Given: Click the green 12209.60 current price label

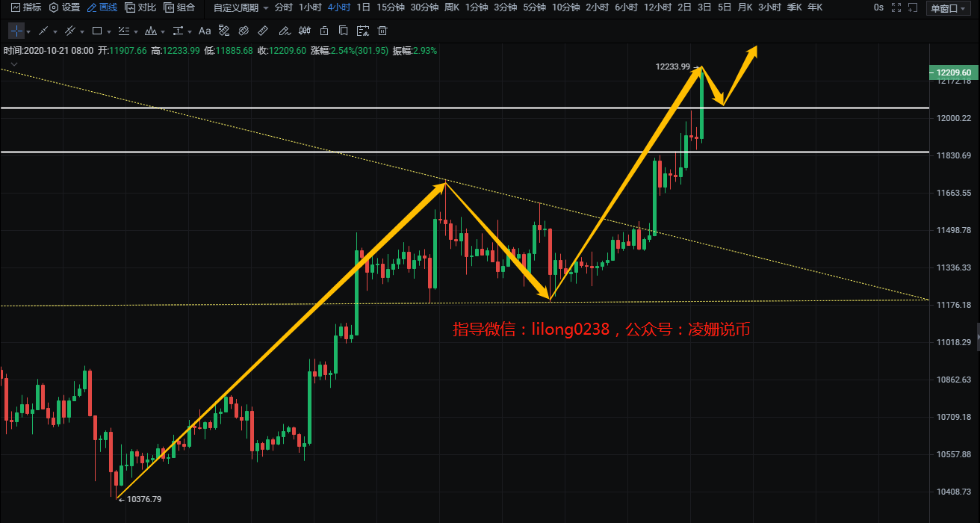Looking at the screenshot, I should pyautogui.click(x=951, y=72).
